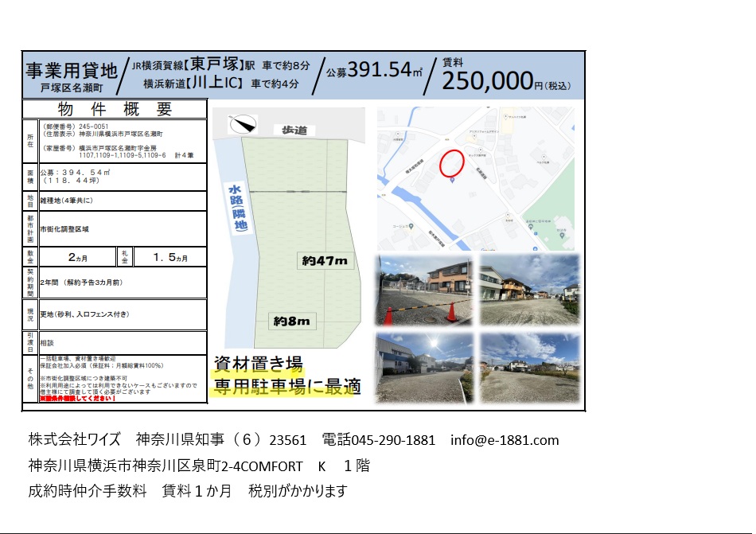Select the 事業用貸地 title text

(72, 69)
